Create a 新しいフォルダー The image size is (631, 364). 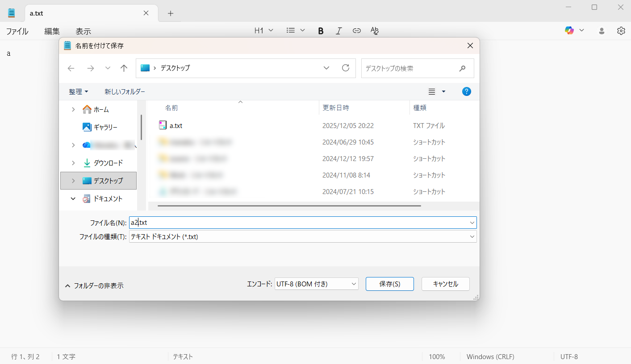(125, 91)
